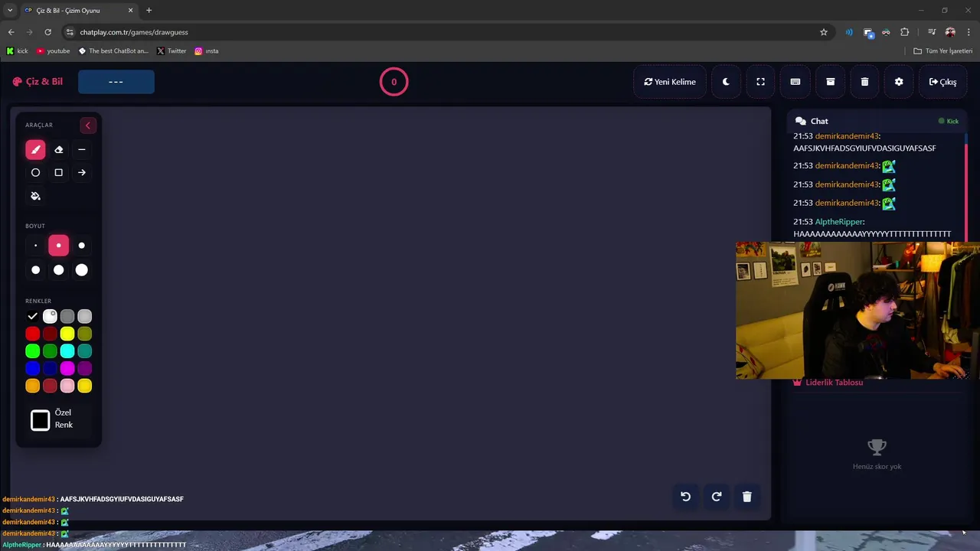Clear canvas with bottom trash icon
Viewport: 980px width, 551px height.
point(747,497)
